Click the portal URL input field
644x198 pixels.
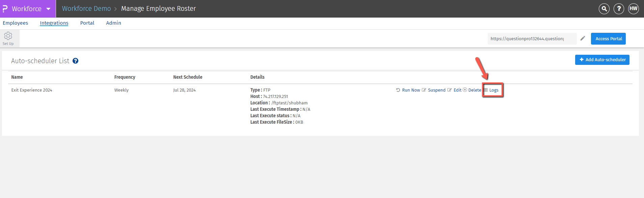(531, 39)
